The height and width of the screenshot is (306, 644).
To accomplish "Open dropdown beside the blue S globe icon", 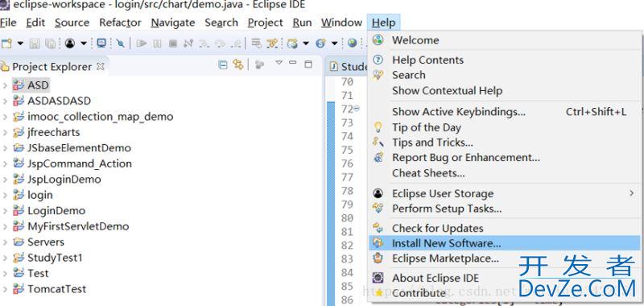I will [x=334, y=43].
